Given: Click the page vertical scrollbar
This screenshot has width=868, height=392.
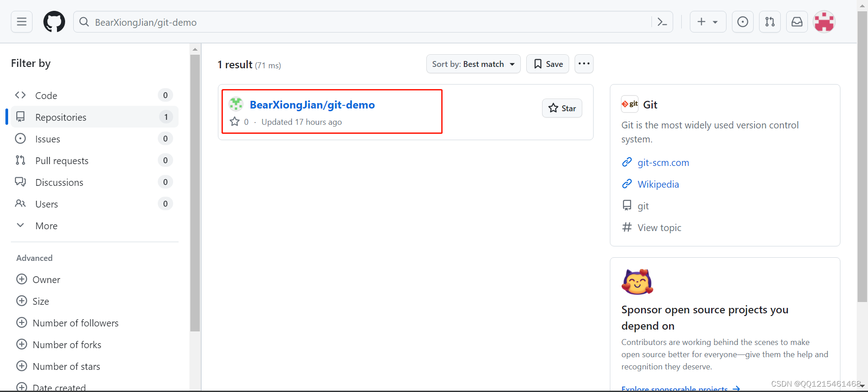Looking at the screenshot, I should point(862,156).
